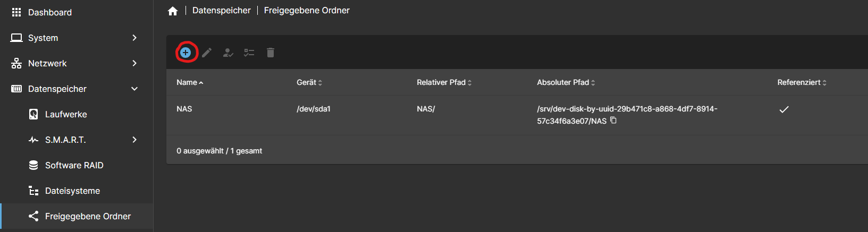Click the Dashboard grid icon

tap(16, 12)
